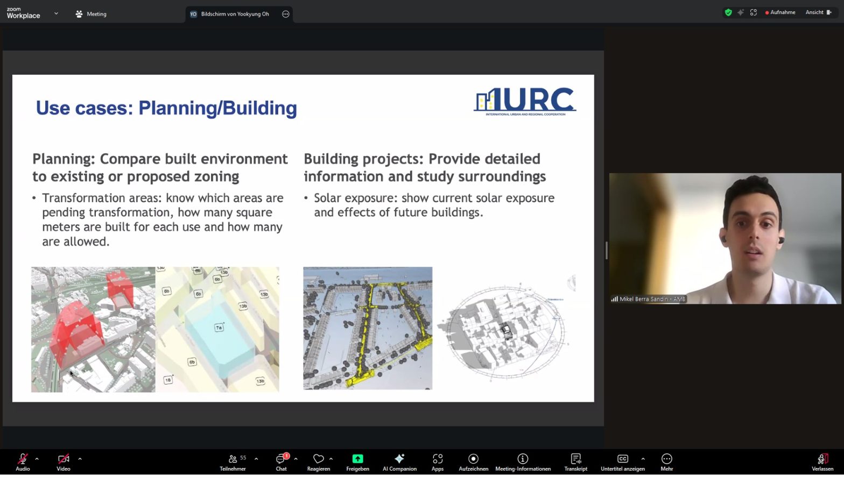Open the Chat panel
The height and width of the screenshot is (504, 844).
click(281, 461)
